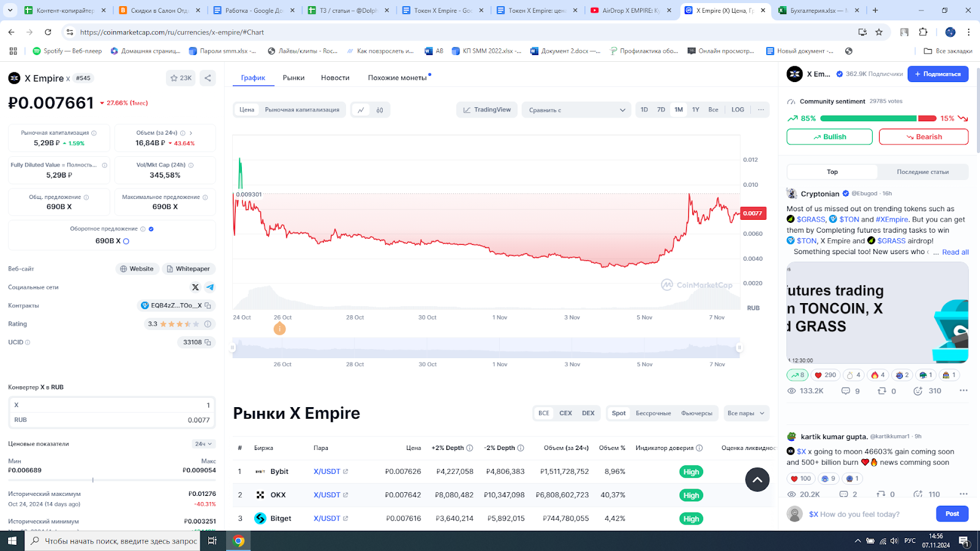Click the scroll-to-top arrow over the markets table
This screenshot has width=980, height=551.
click(757, 479)
